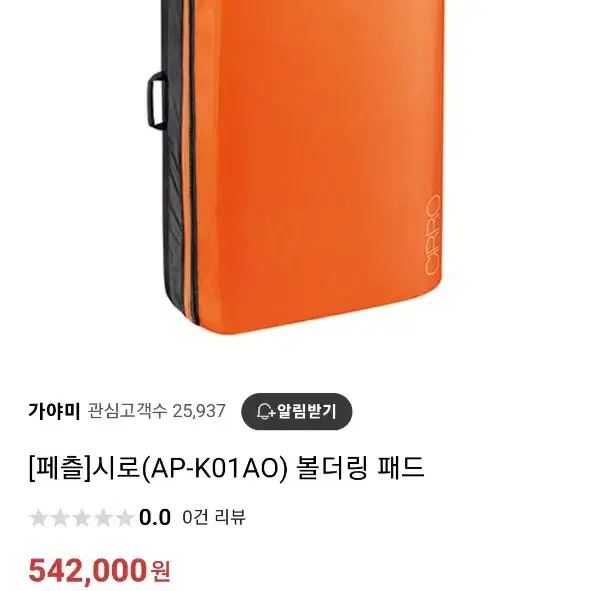Click the black carry handle on the pad
591x591 pixels.
point(157,101)
